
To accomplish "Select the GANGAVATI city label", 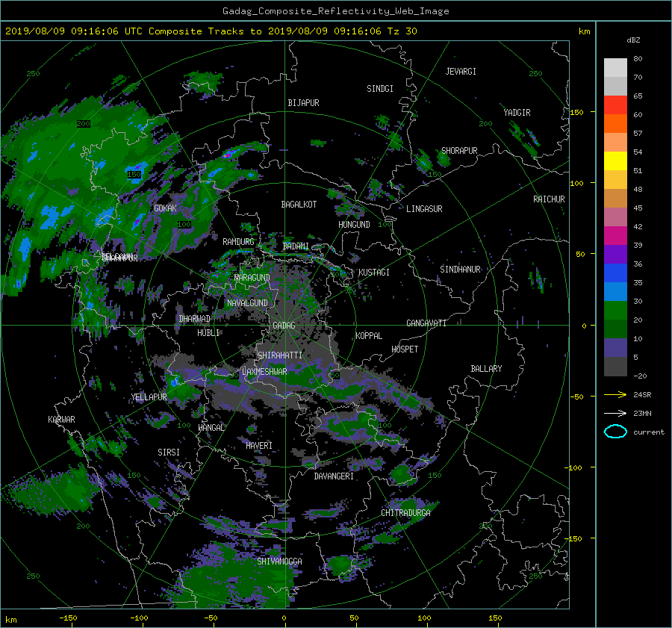I will (426, 323).
